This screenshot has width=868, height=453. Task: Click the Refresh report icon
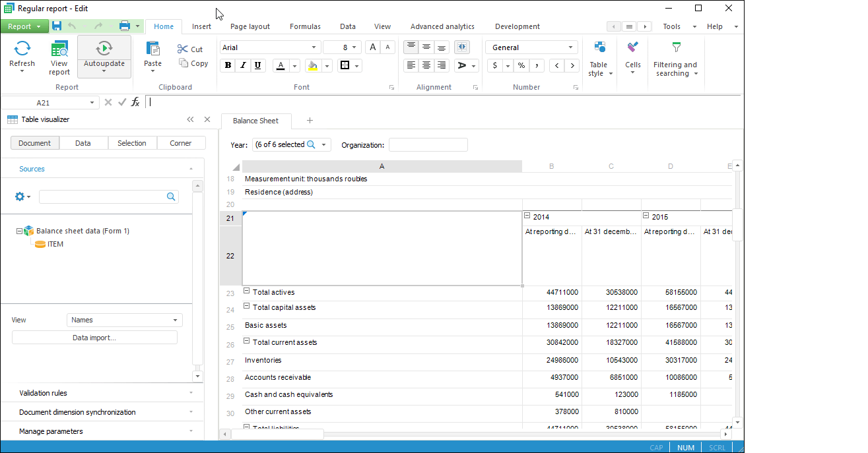click(22, 49)
